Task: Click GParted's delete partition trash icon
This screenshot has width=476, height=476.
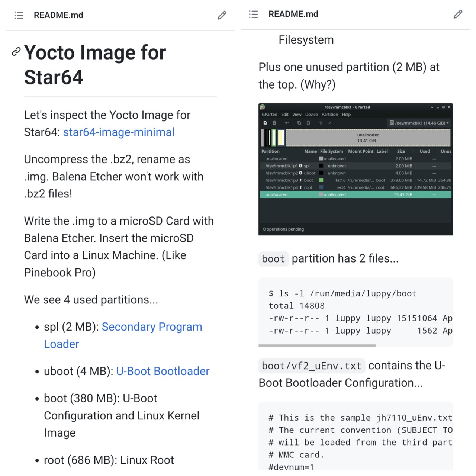Action: coord(274,123)
